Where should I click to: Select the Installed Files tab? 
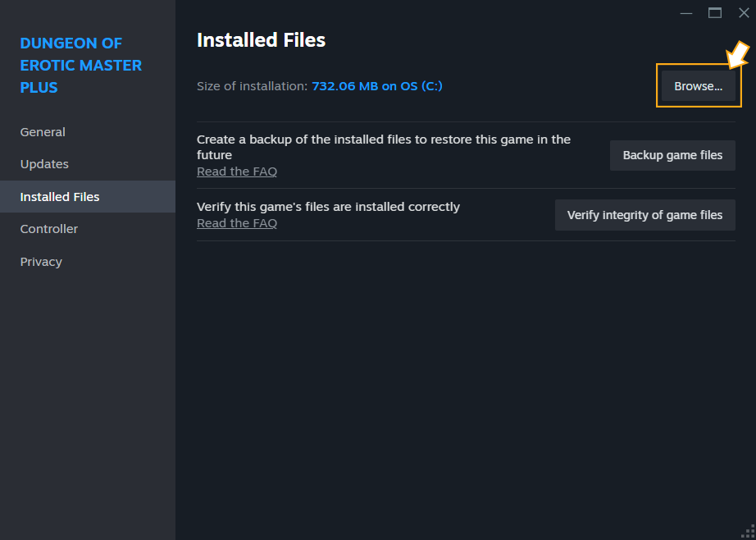pos(60,197)
